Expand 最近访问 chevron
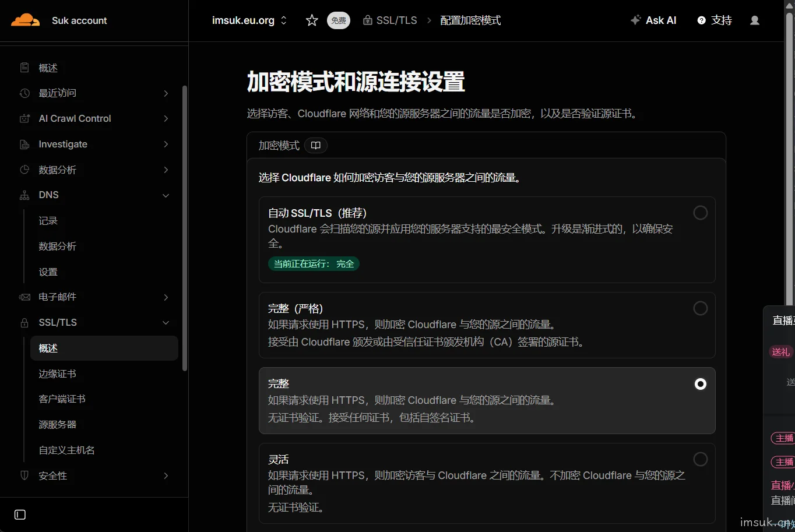Screen dimensions: 795x532 pos(166,93)
